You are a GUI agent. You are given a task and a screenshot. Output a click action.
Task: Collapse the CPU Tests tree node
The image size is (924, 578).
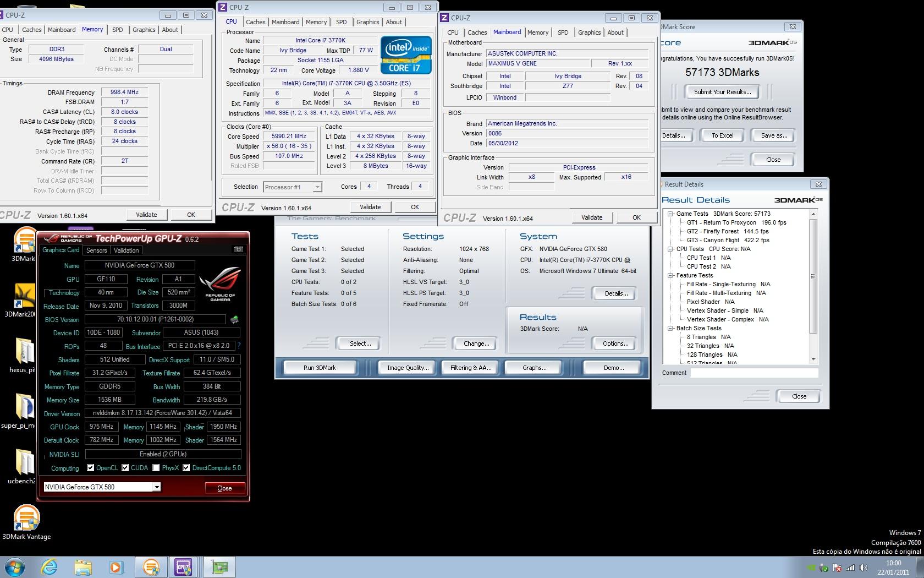point(670,249)
